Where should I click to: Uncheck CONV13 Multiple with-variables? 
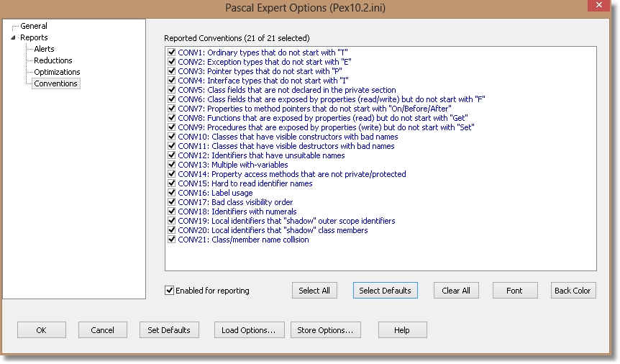coord(172,165)
